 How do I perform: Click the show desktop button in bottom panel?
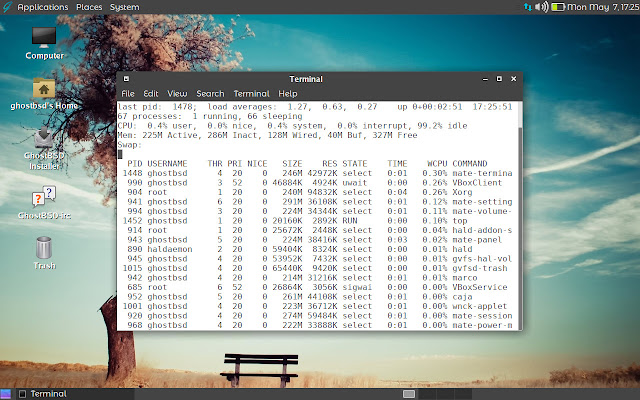tap(6, 394)
